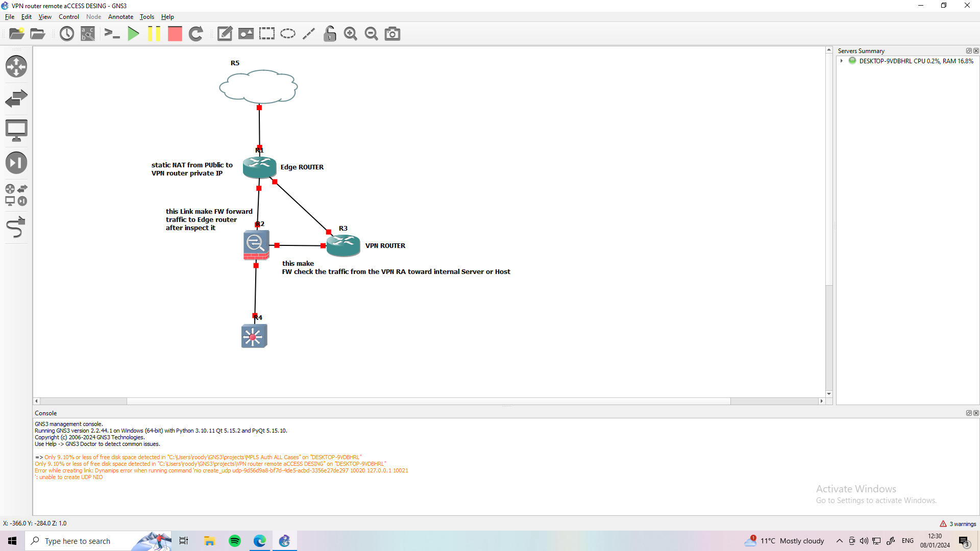Open the Annotate menu
Screen dimensions: 980x551
120,16
